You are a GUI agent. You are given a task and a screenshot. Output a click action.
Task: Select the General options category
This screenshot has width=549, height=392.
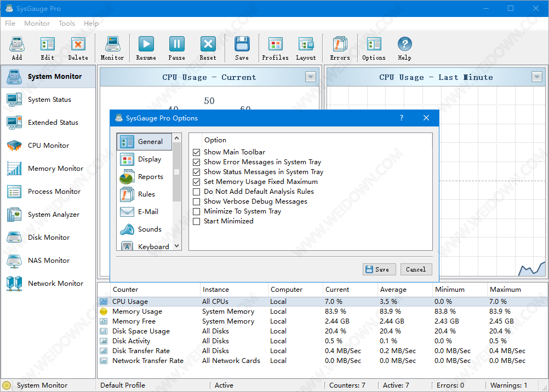[x=145, y=142]
